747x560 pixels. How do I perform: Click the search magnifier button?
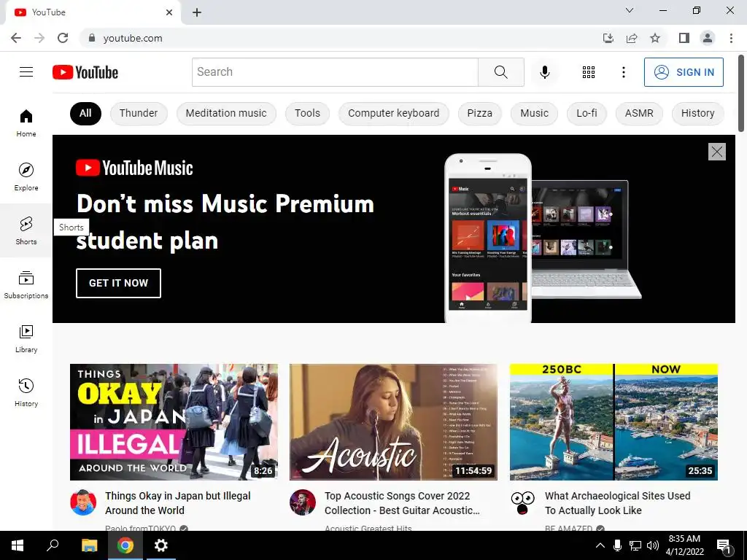(x=500, y=72)
